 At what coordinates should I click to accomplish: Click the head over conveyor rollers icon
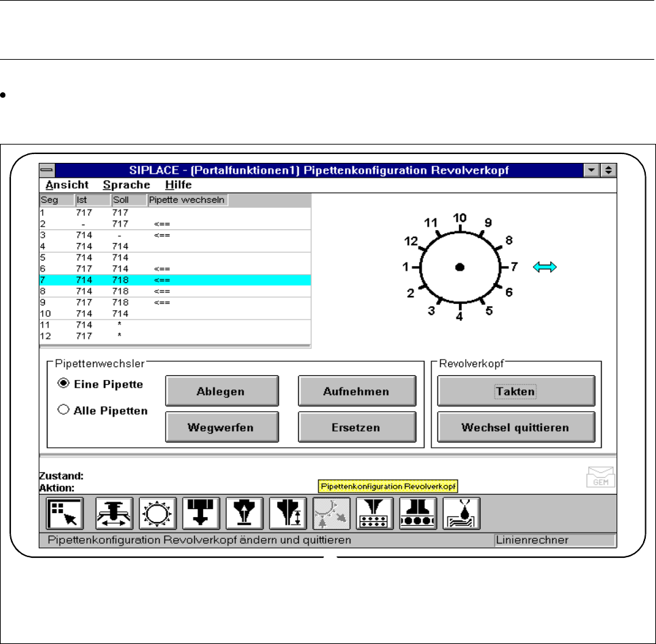click(x=418, y=513)
